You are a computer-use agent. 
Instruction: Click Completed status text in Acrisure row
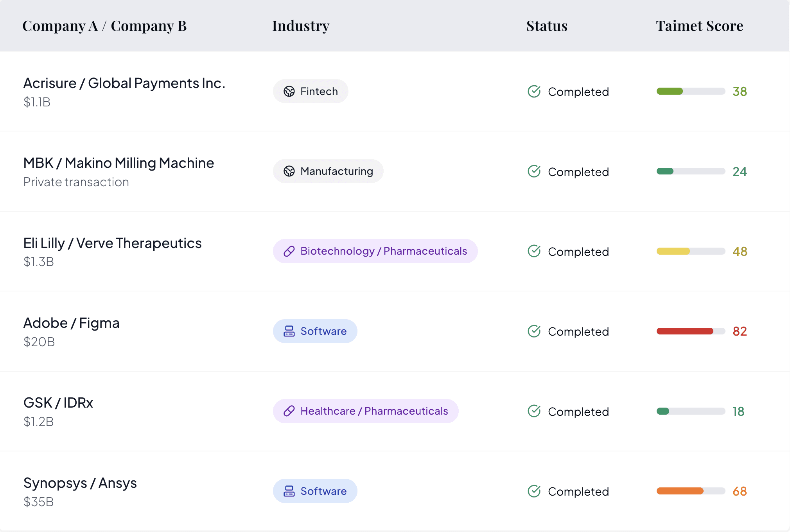(578, 92)
